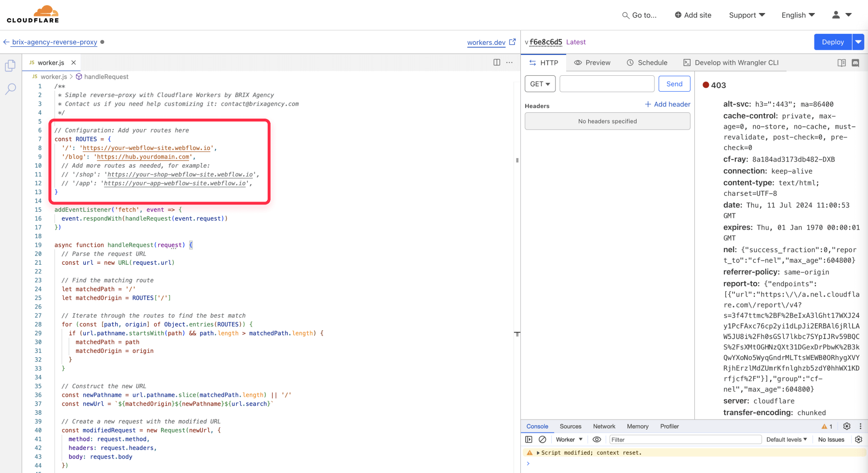
Task: Open Default levels dropdown
Action: [x=787, y=439]
